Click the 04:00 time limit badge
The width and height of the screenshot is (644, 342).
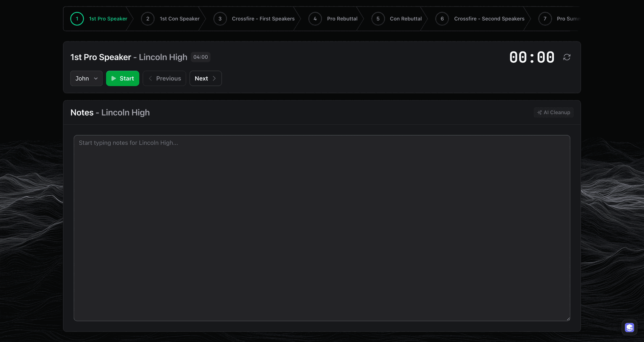pyautogui.click(x=200, y=57)
